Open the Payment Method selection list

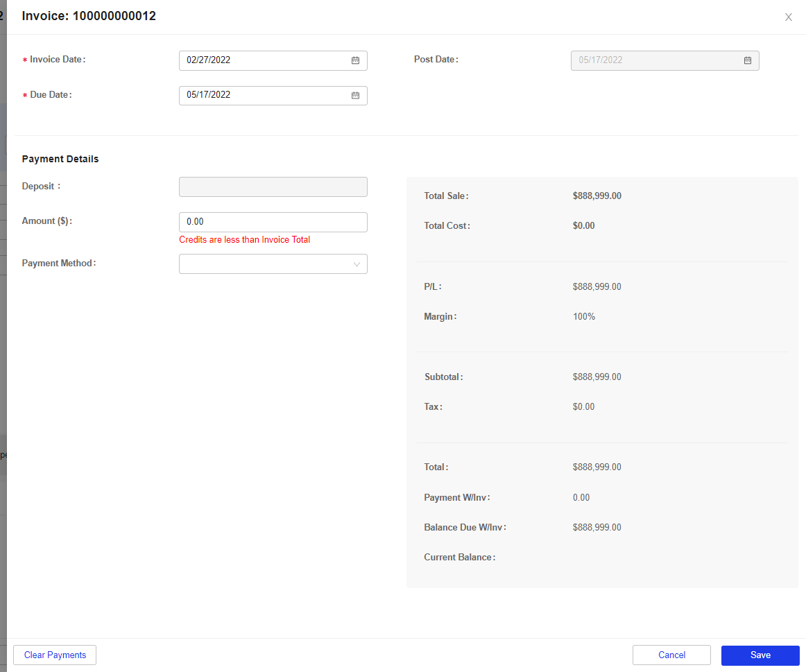(273, 264)
